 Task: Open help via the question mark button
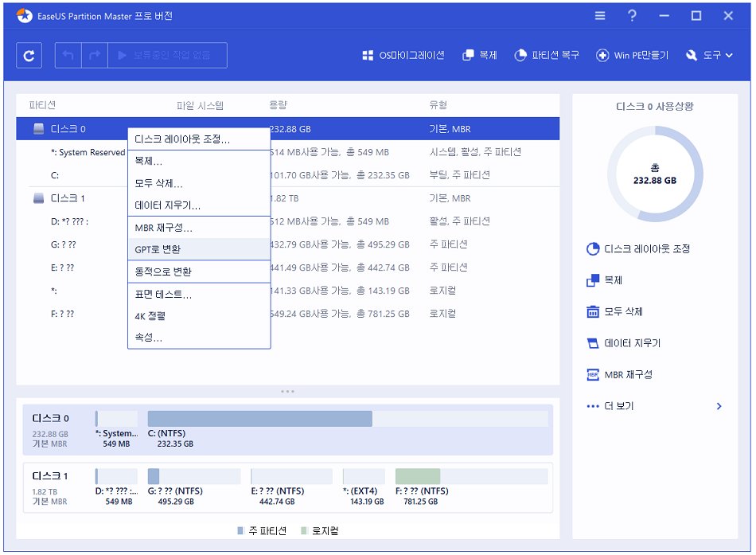[632, 15]
